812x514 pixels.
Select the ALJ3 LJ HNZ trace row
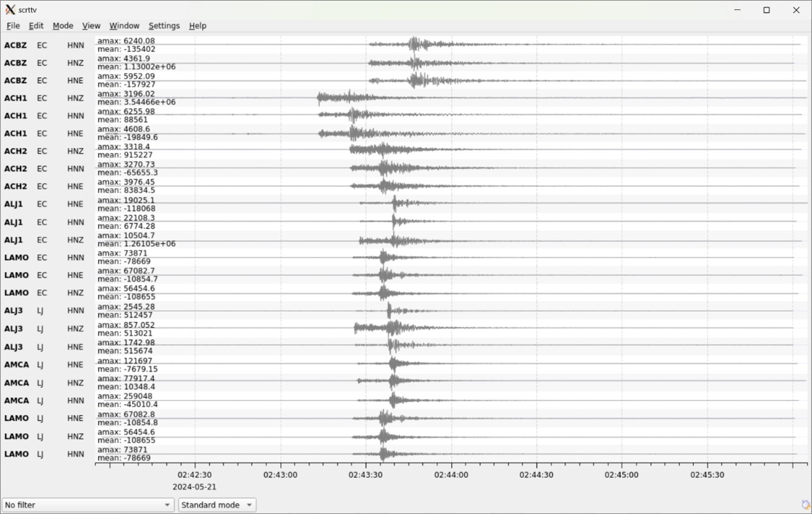tap(405, 328)
